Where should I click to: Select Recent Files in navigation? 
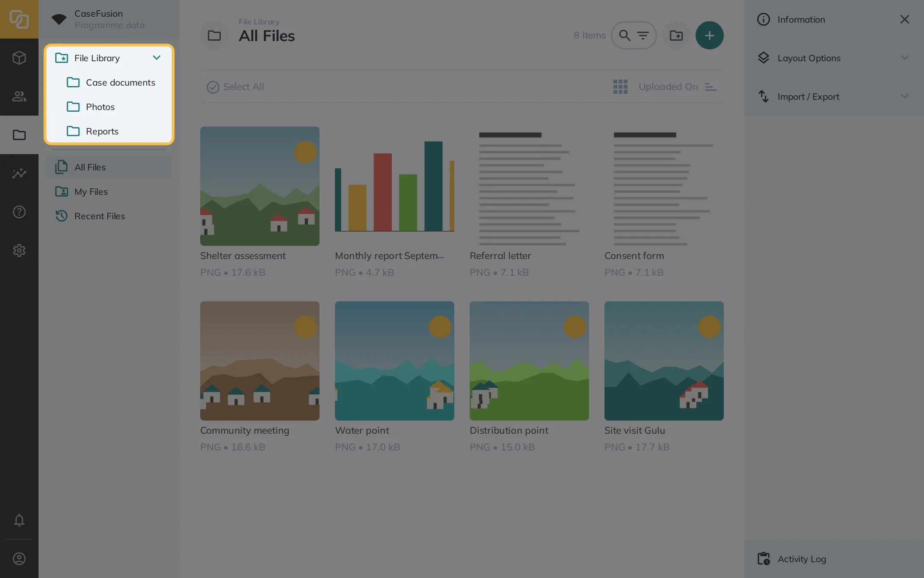109,216
